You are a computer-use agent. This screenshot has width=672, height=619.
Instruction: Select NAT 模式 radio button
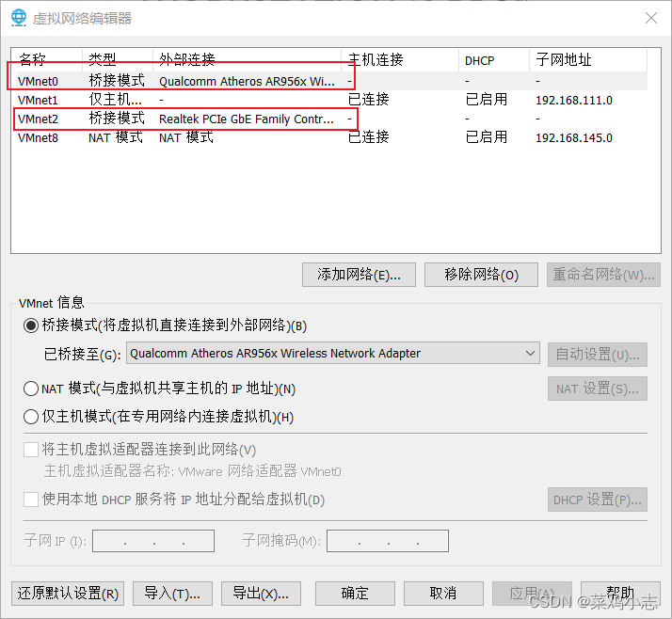click(31, 389)
